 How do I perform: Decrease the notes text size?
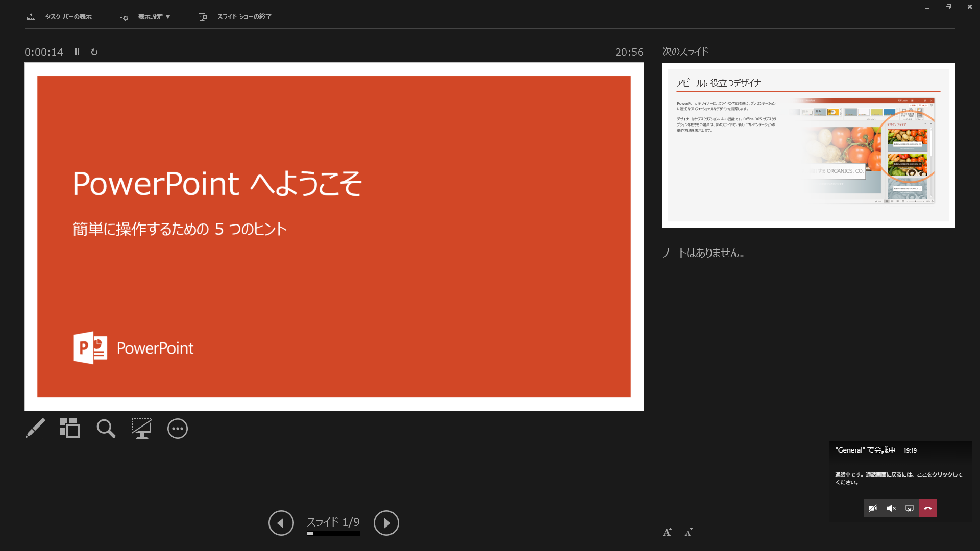click(x=689, y=532)
